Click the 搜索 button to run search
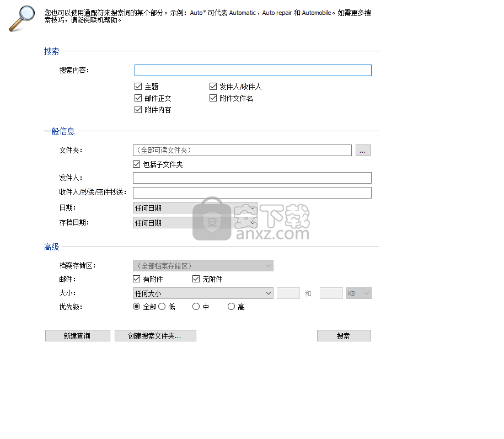The height and width of the screenshot is (439, 504). click(344, 336)
